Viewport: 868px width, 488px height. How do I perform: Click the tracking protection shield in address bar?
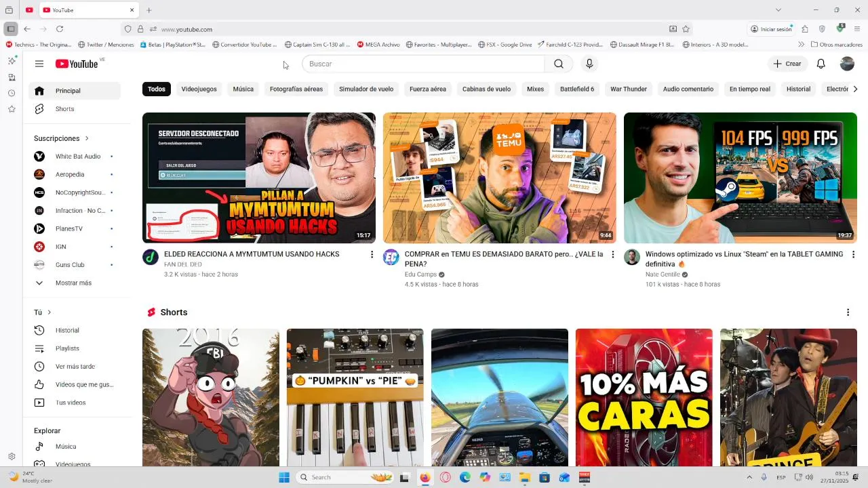click(127, 29)
